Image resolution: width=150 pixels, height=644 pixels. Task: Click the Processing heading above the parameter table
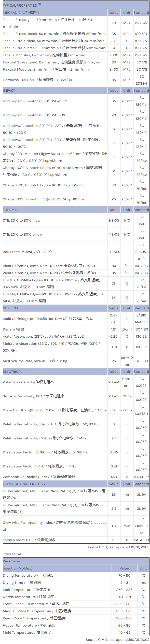12,554
